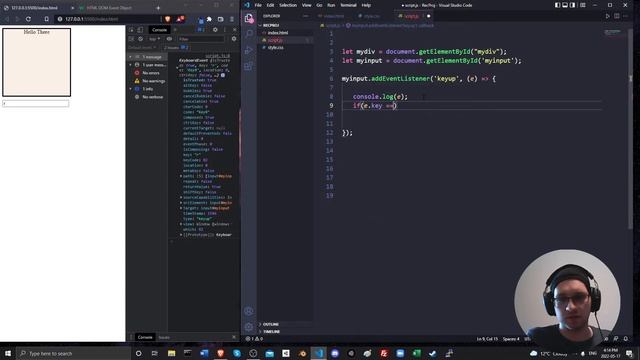Click the Run file play icon in editor toolbar
The width and height of the screenshot is (640, 360).
607,16
